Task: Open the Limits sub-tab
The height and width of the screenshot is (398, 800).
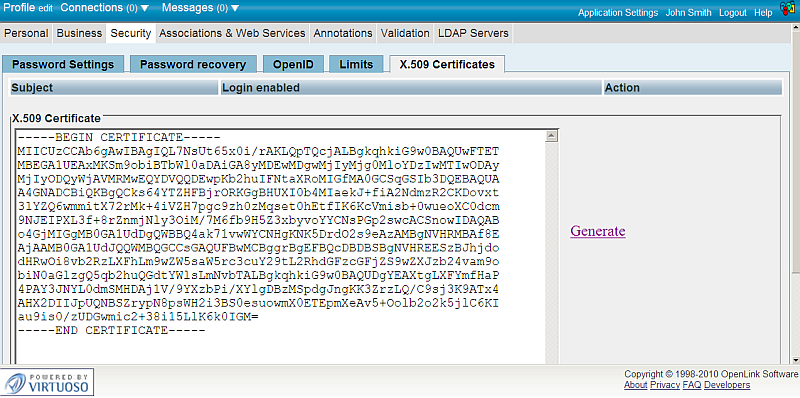Action: (356, 64)
